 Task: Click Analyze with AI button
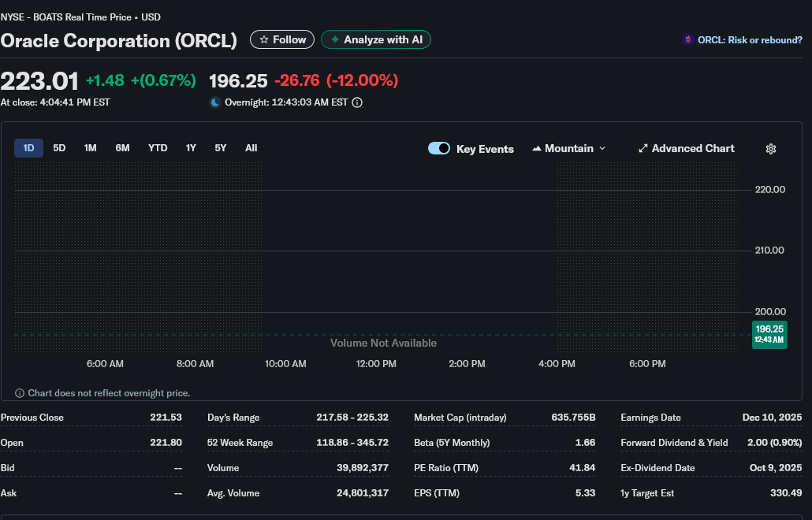point(376,40)
